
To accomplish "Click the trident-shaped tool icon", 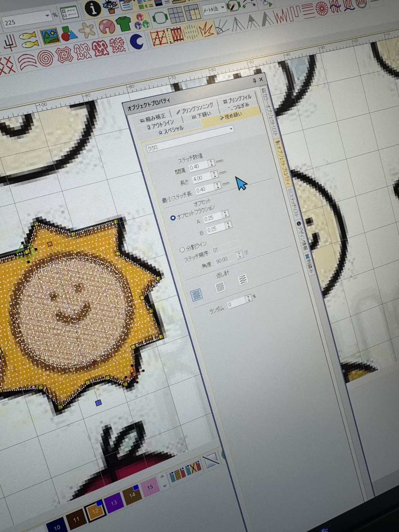I will coord(9,43).
